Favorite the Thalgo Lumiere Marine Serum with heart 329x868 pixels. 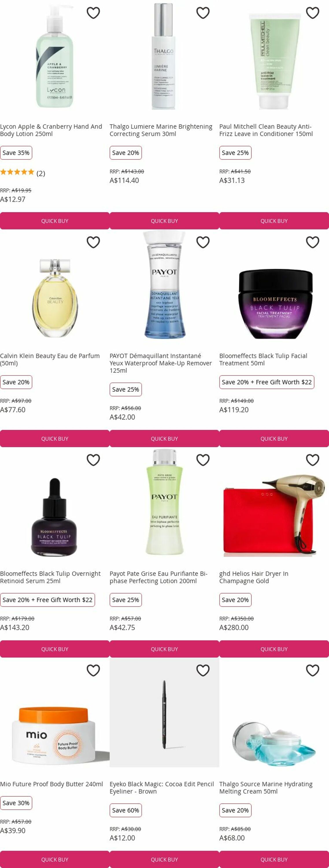coord(203,13)
